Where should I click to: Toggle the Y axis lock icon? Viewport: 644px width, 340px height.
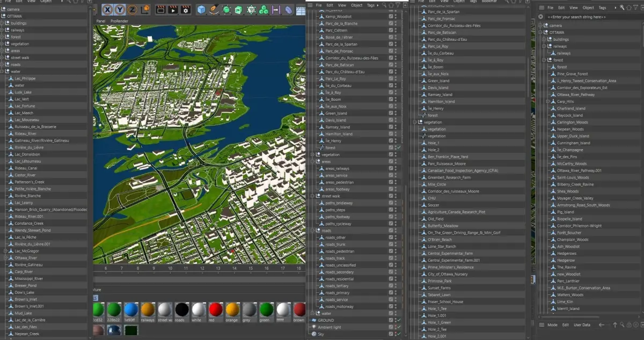[x=120, y=9]
